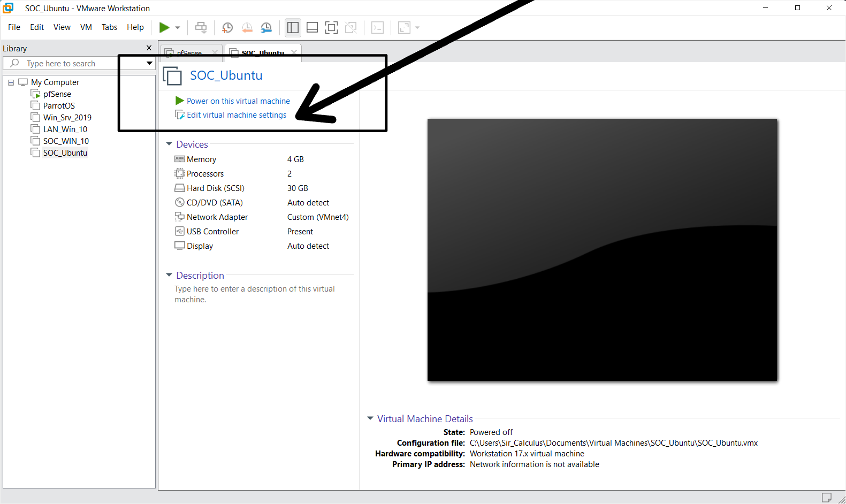846x504 pixels.
Task: Open the View menu
Action: pyautogui.click(x=62, y=27)
